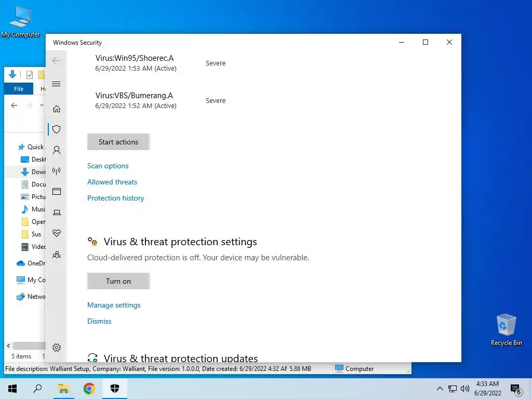The height and width of the screenshot is (399, 532).
Task: Click Virus & threat protection updates heading
Action: [x=180, y=357]
